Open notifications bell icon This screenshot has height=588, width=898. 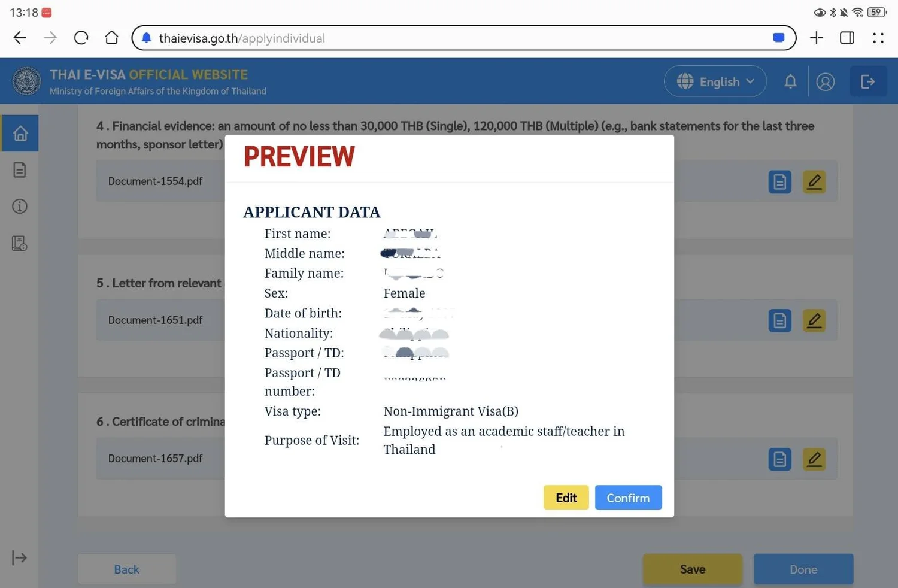(790, 81)
